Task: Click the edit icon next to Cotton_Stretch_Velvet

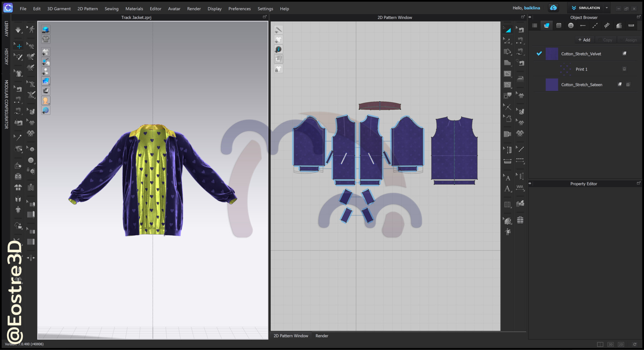Action: [624, 54]
